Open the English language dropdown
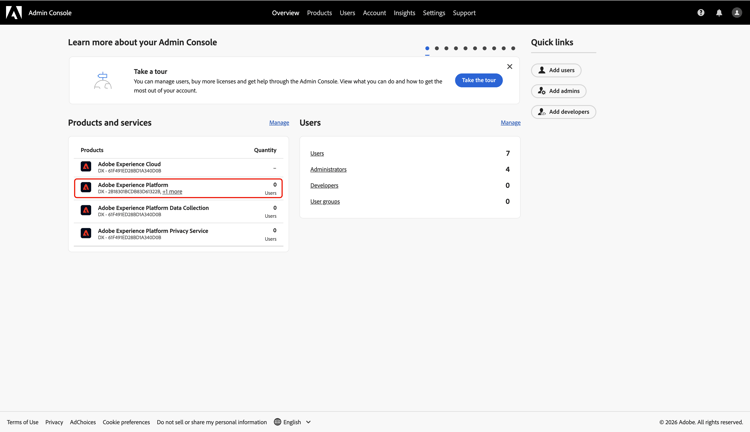This screenshot has height=432, width=750. (292, 422)
